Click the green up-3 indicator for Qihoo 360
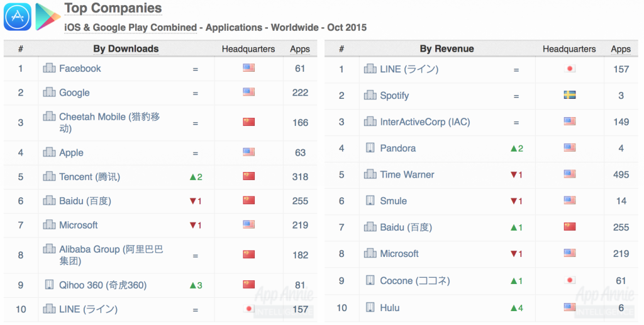 point(196,285)
